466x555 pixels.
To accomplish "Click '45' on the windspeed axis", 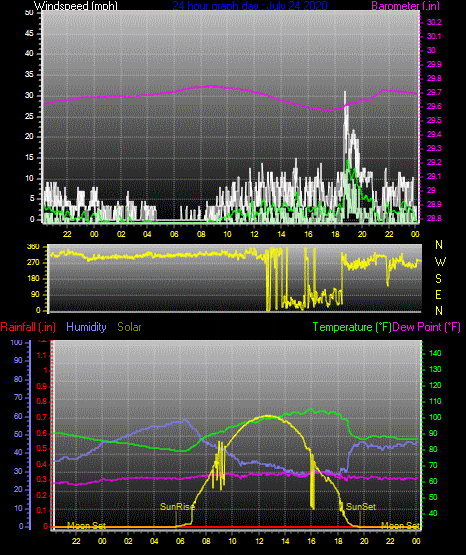I will point(29,34).
